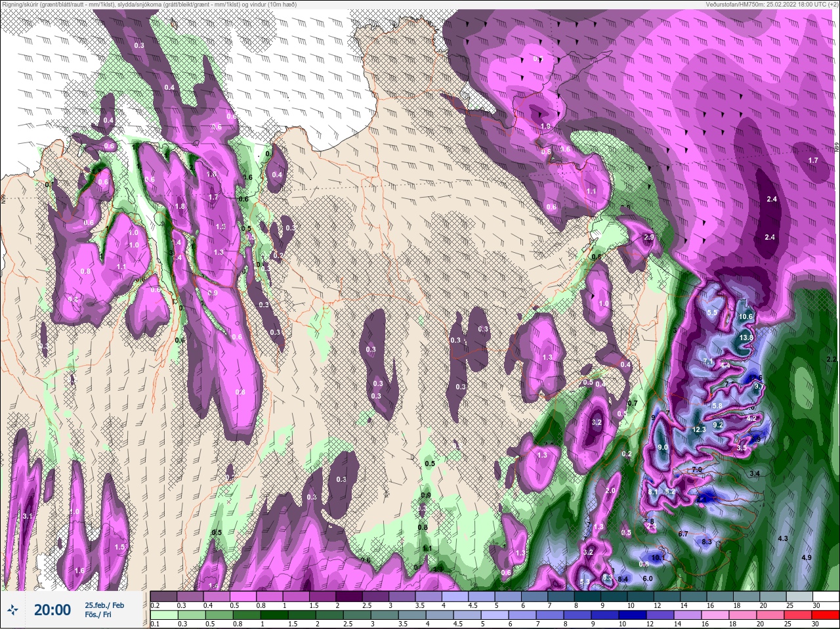Click the precipitation value 12.3 on the map

[698, 429]
